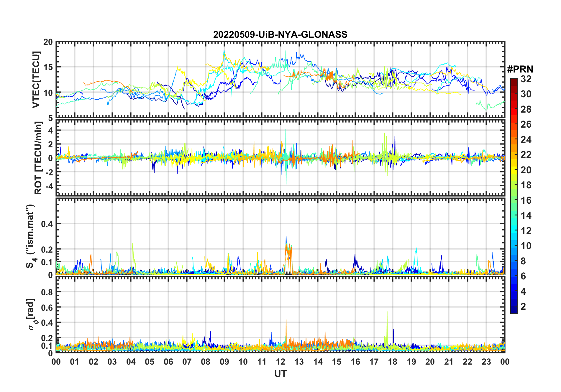Select UT axis tick label 17
The image size is (561, 392).
(x=374, y=362)
